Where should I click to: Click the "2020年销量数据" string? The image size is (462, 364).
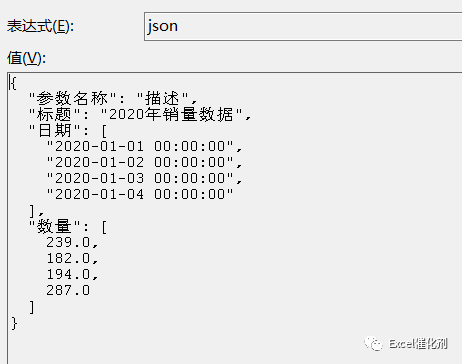tap(172, 114)
